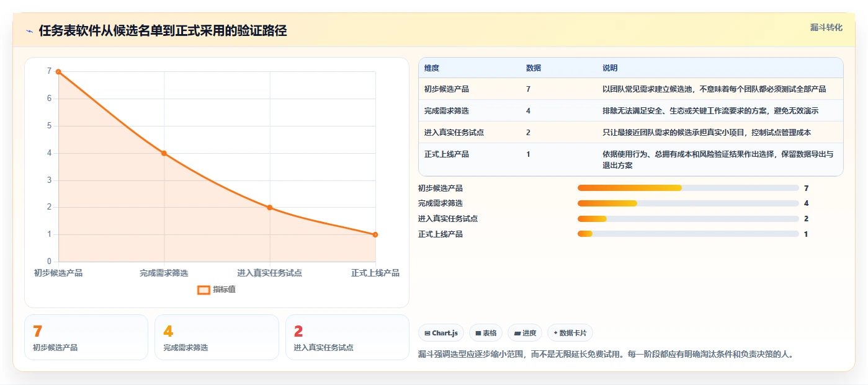Click the 完成需求筛选 progress bar
Screen dimensions: 868x385
688,203
